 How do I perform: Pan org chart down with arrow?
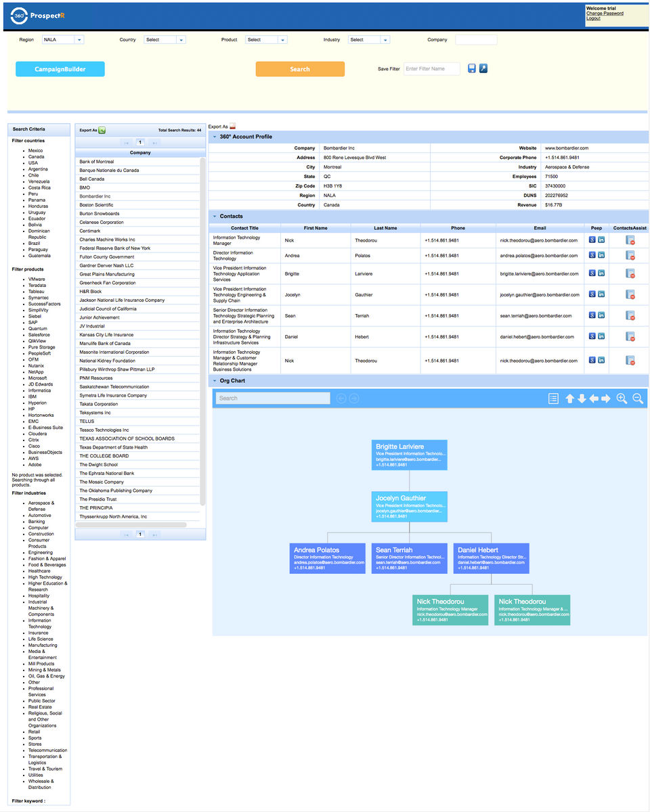[x=582, y=399]
